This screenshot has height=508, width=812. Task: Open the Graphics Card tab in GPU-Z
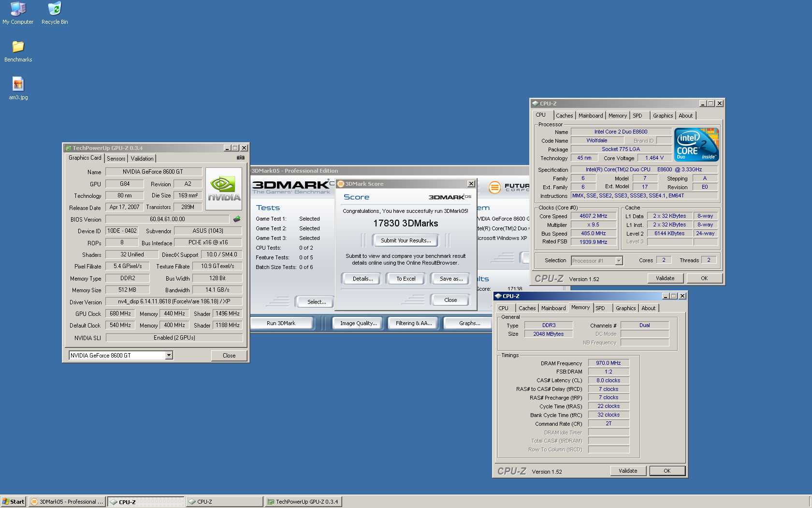click(x=85, y=158)
